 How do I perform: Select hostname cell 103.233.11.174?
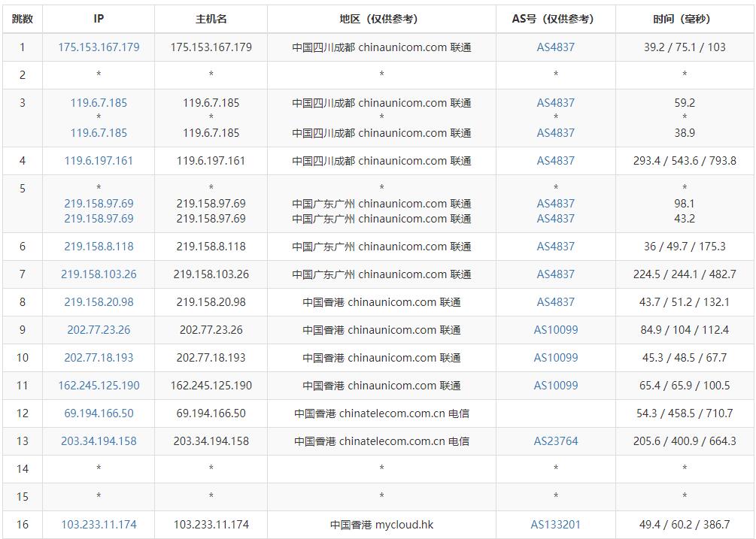pyautogui.click(x=211, y=525)
